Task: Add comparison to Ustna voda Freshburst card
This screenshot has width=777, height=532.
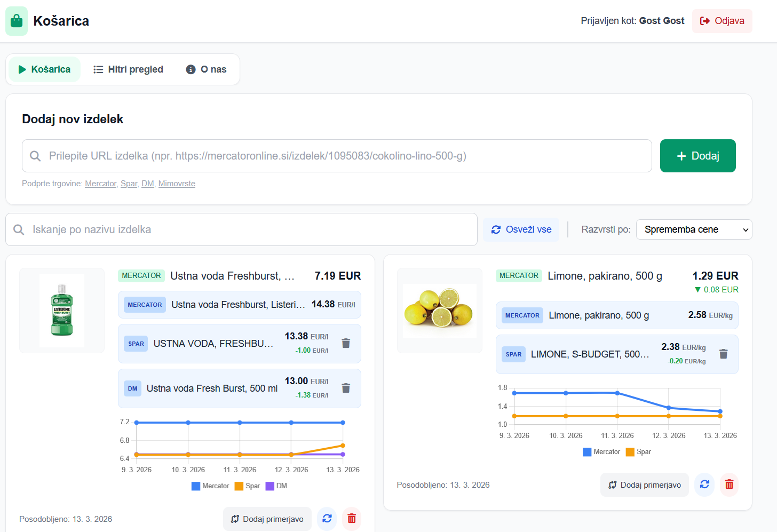Action: 267,519
